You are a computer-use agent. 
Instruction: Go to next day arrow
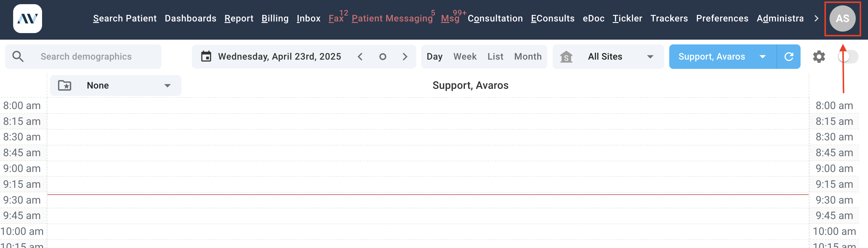click(405, 57)
